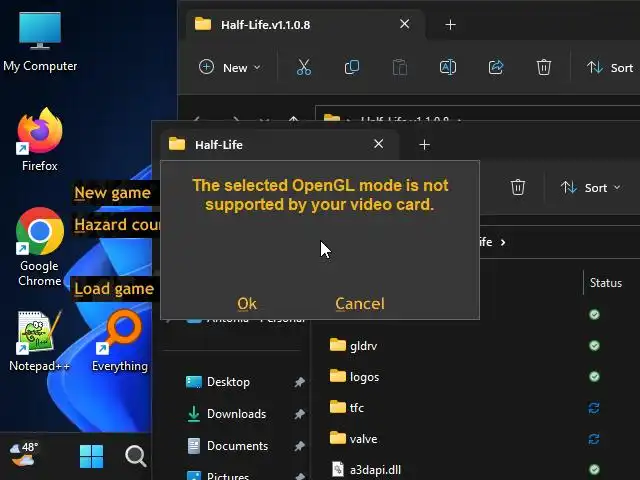Click the synced status icon for gldrv
Image resolution: width=640 pixels, height=480 pixels.
coord(594,346)
